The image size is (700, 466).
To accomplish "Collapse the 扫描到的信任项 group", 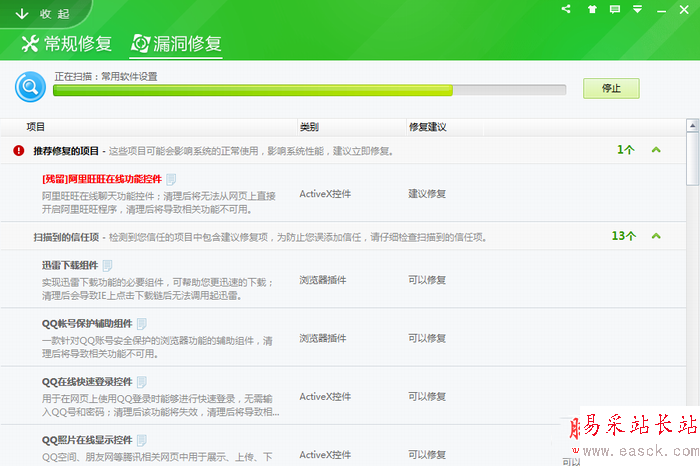I will coord(656,236).
